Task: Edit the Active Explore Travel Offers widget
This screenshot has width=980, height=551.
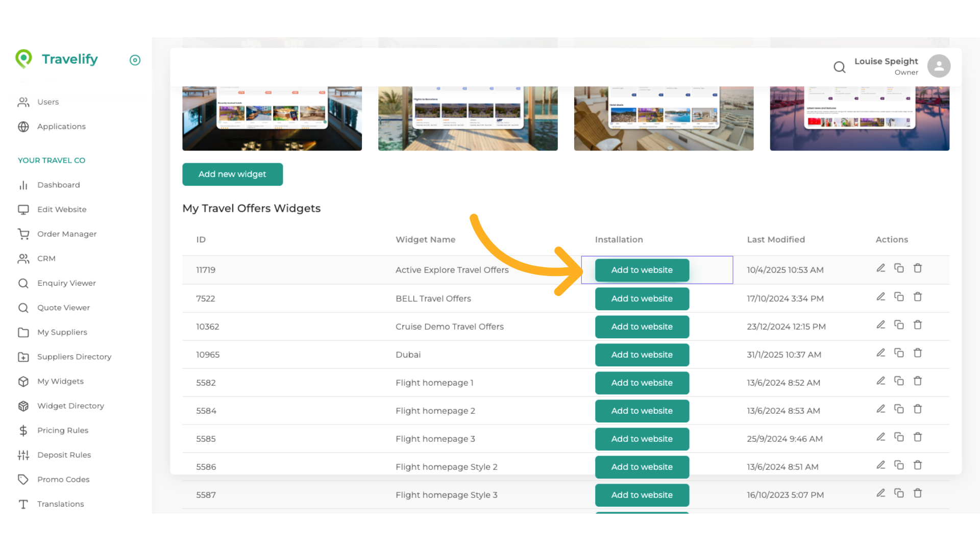Action: click(880, 267)
